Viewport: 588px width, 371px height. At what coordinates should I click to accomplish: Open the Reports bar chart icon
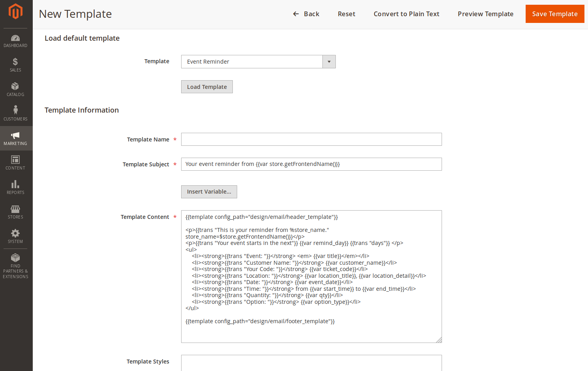pyautogui.click(x=15, y=184)
